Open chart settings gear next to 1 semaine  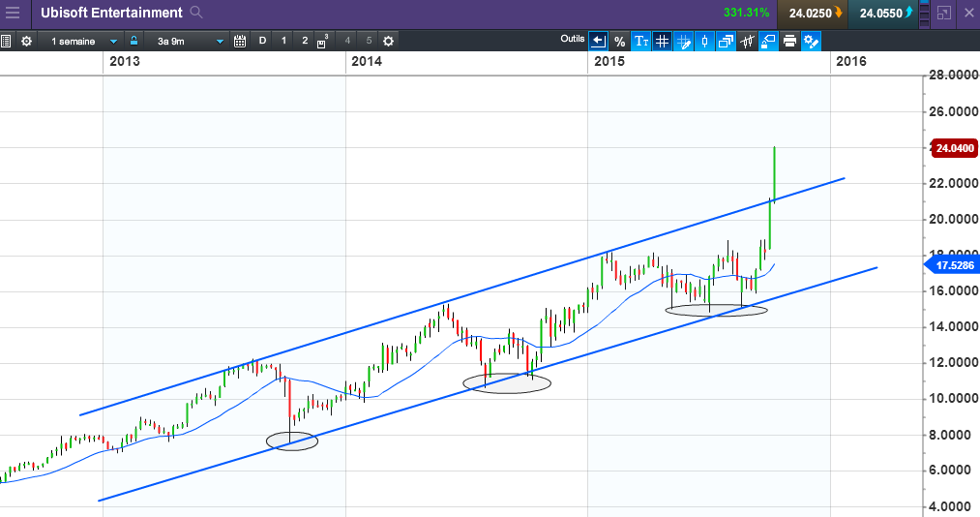(x=26, y=42)
